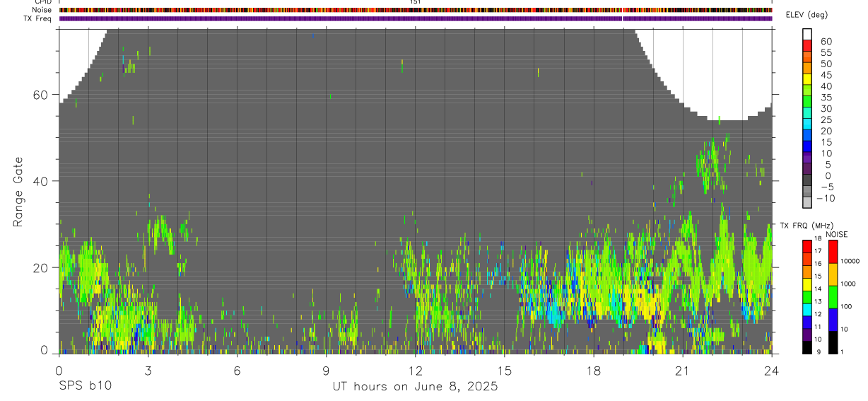Click the UT hours tick label 21

[x=682, y=371]
